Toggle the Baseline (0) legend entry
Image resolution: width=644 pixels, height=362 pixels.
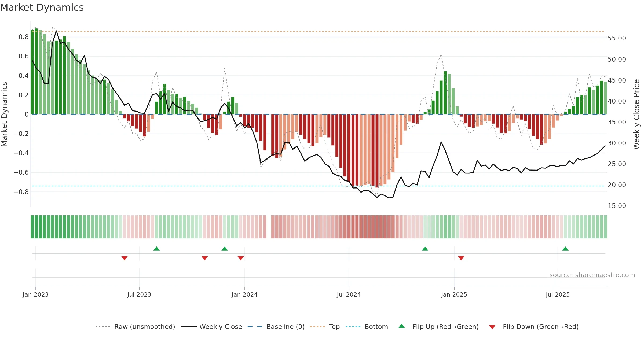[x=276, y=327]
